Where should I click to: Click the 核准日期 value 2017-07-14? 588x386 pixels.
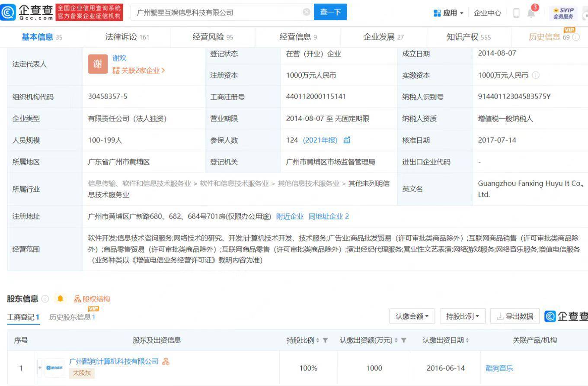[497, 140]
